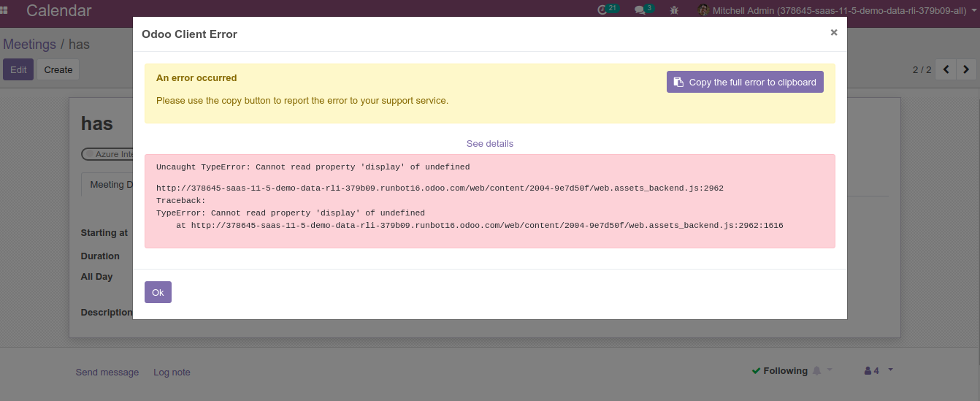
Task: Open the debug bug icon
Action: pos(674,10)
